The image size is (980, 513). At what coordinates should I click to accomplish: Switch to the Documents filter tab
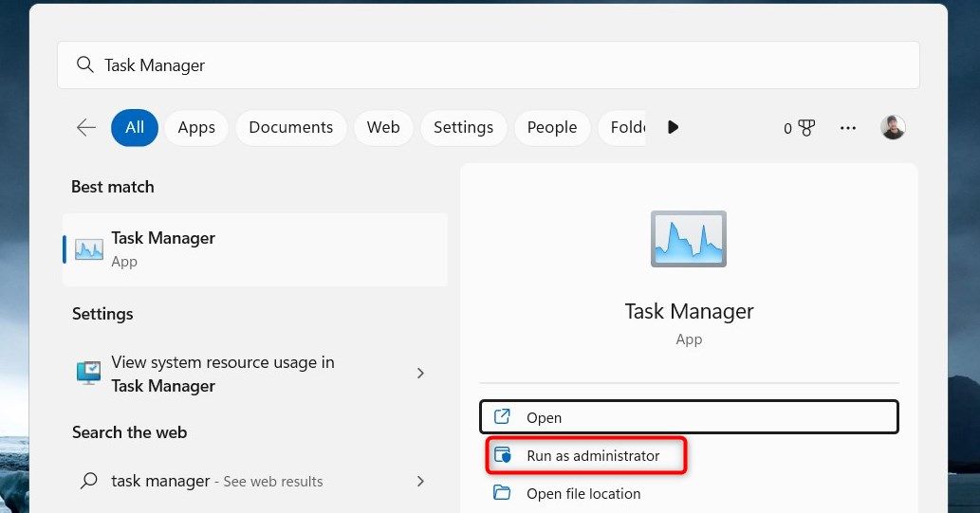[x=290, y=127]
